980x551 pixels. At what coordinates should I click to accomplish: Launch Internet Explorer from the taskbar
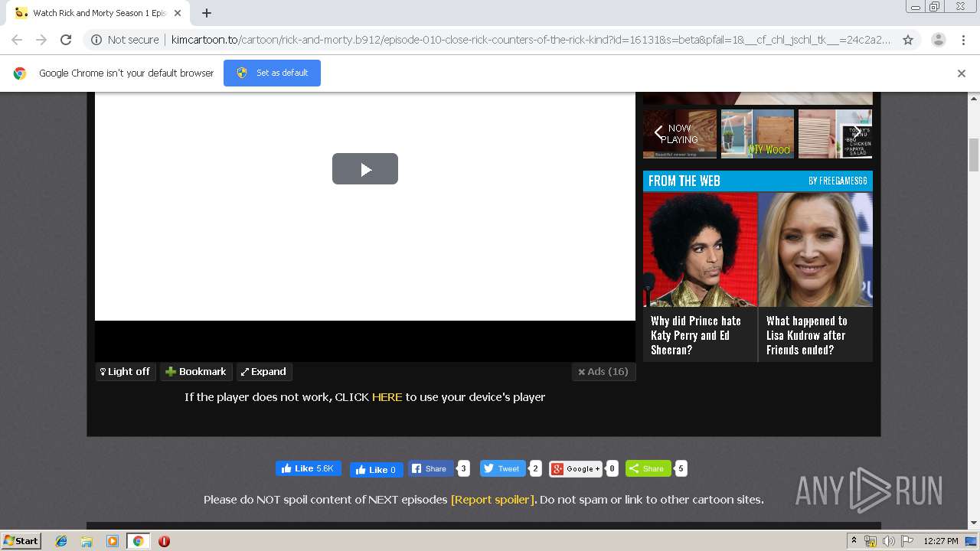tap(61, 541)
